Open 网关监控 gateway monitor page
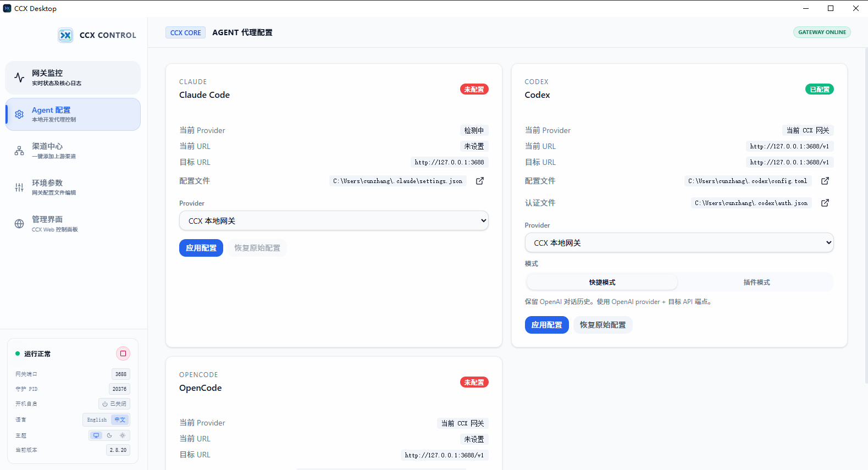 pyautogui.click(x=73, y=78)
